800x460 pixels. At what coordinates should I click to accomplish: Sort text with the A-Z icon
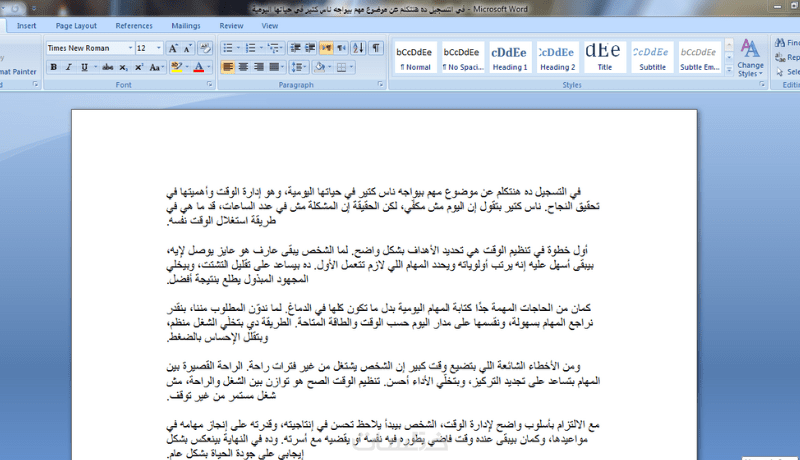(x=359, y=48)
